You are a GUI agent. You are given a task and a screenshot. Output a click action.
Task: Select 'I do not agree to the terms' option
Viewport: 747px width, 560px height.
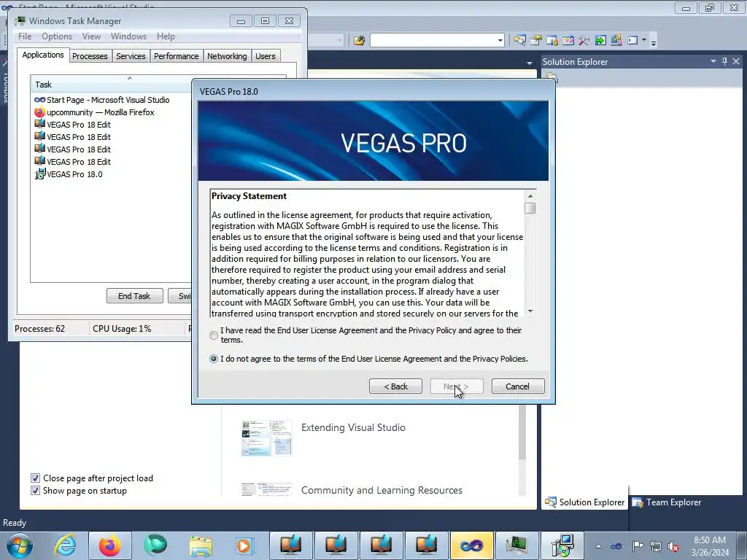(x=214, y=359)
